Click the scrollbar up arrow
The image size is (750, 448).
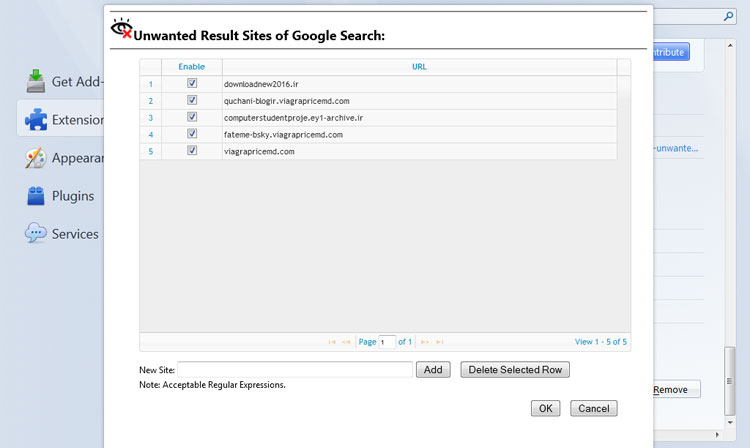pyautogui.click(x=730, y=45)
